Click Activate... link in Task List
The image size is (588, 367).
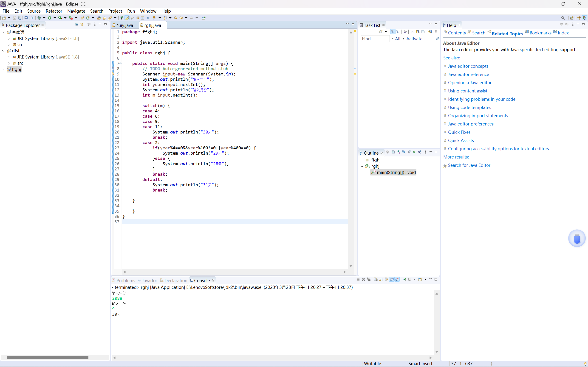tap(416, 39)
